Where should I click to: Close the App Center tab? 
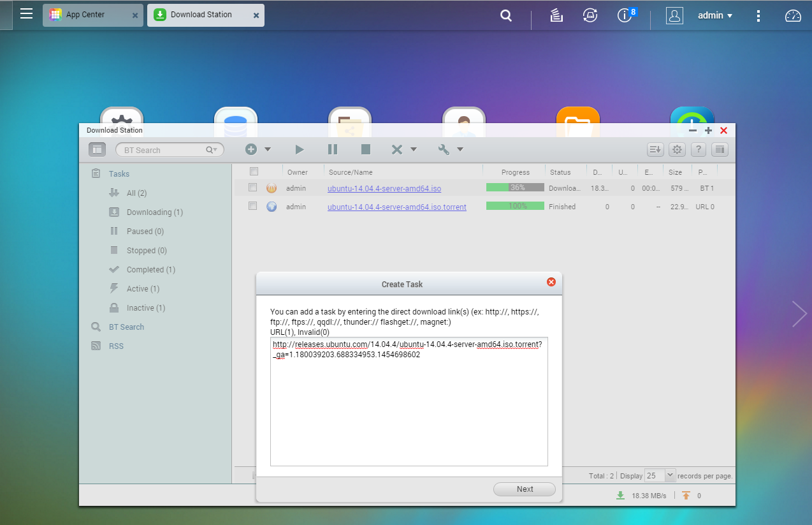coord(135,16)
